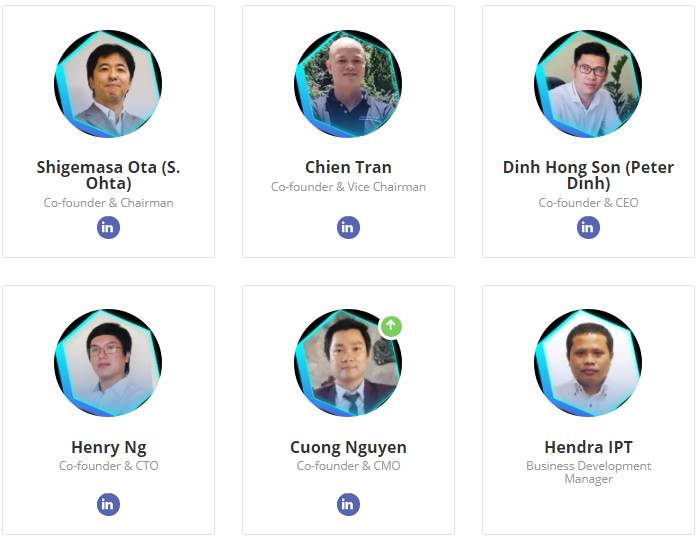Select the Cuong Nguyen name heading
The width and height of the screenshot is (698, 542).
[348, 447]
